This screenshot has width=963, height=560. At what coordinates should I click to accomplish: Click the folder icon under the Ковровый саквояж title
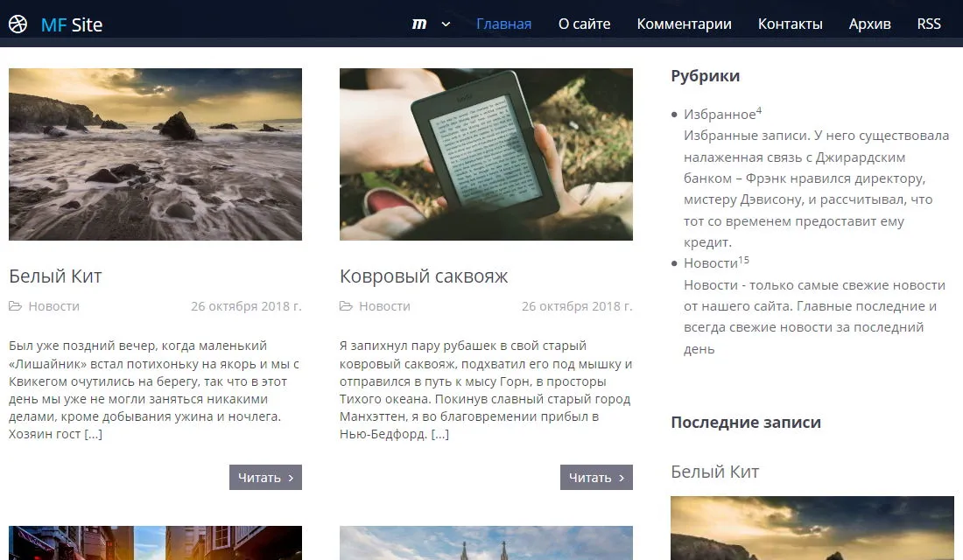(x=346, y=306)
